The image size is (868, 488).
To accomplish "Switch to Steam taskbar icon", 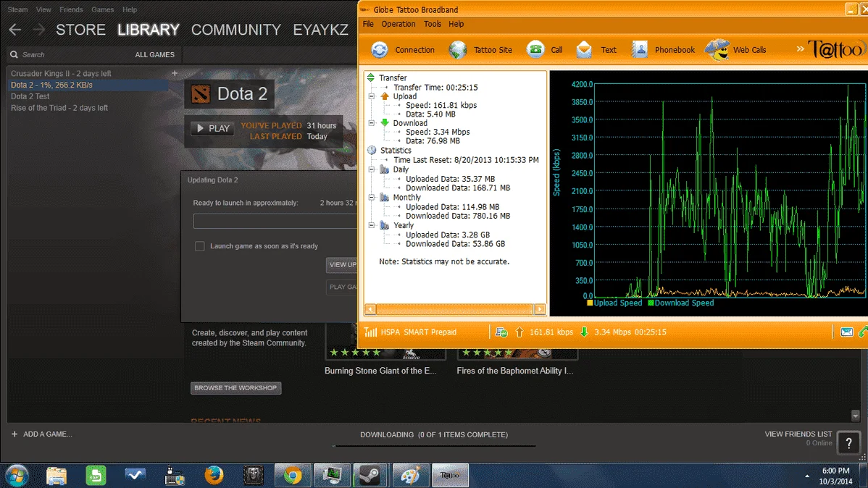I will pos(370,475).
